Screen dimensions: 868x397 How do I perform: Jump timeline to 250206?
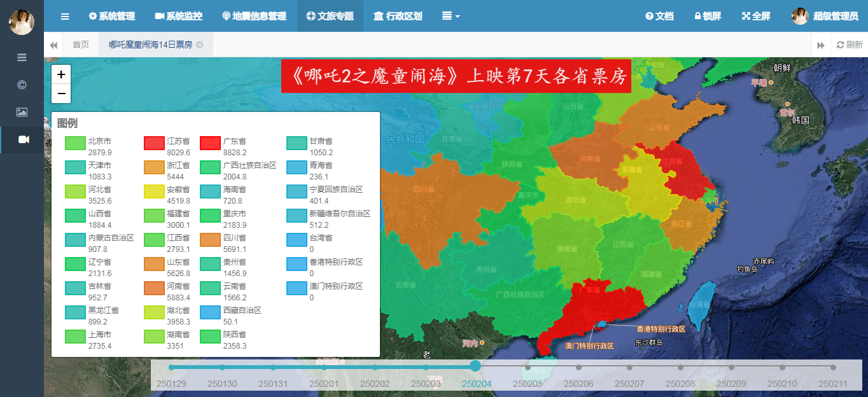click(x=578, y=367)
